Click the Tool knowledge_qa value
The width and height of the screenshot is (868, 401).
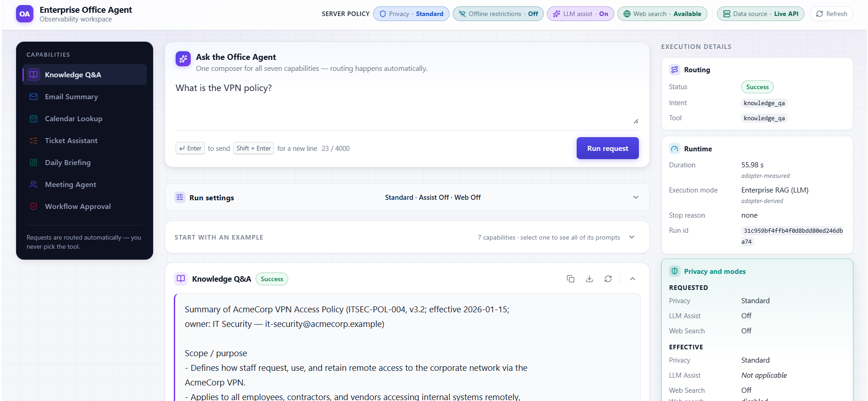click(764, 118)
